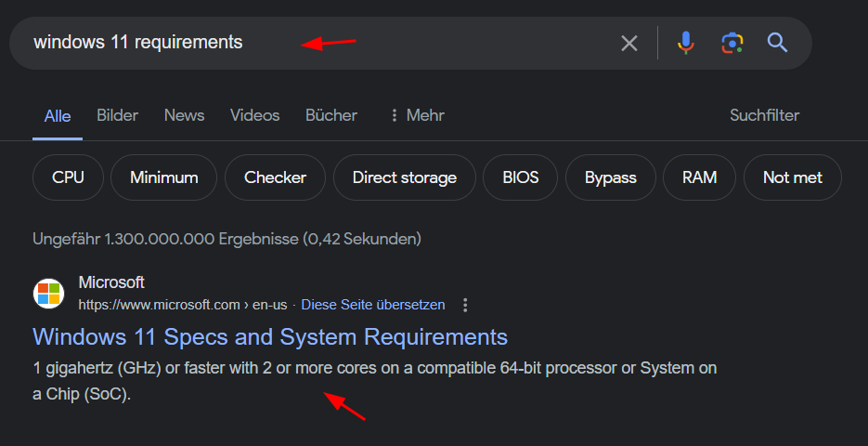Image resolution: width=868 pixels, height=446 pixels.
Task: Submit search with magnifying glass icon
Action: 777,43
